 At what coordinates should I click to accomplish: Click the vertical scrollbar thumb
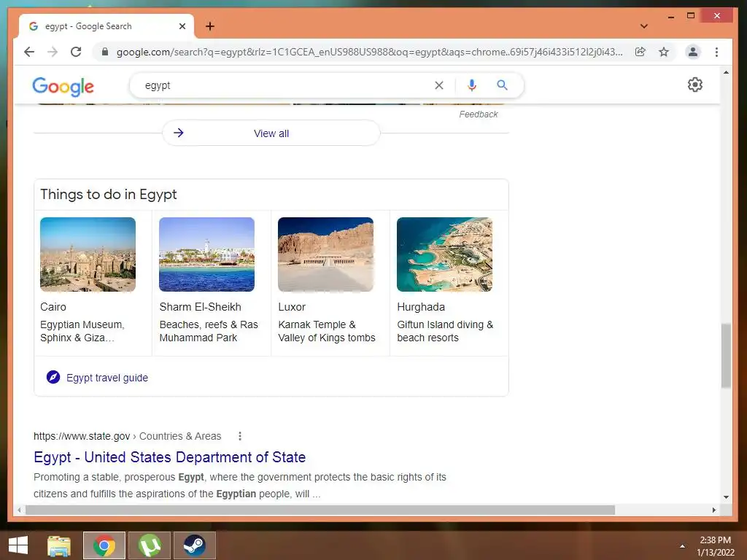pyautogui.click(x=726, y=356)
